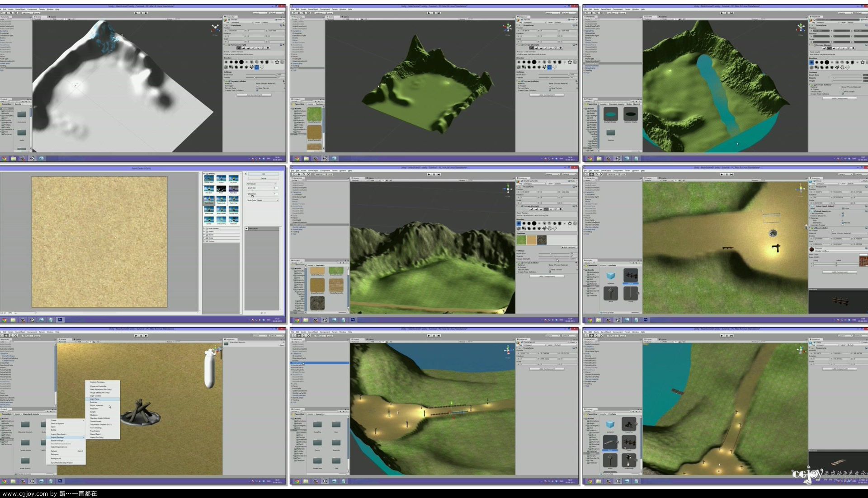Choose Light Flares in Import Package submenu
Image resolution: width=868 pixels, height=498 pixels.
click(x=103, y=399)
